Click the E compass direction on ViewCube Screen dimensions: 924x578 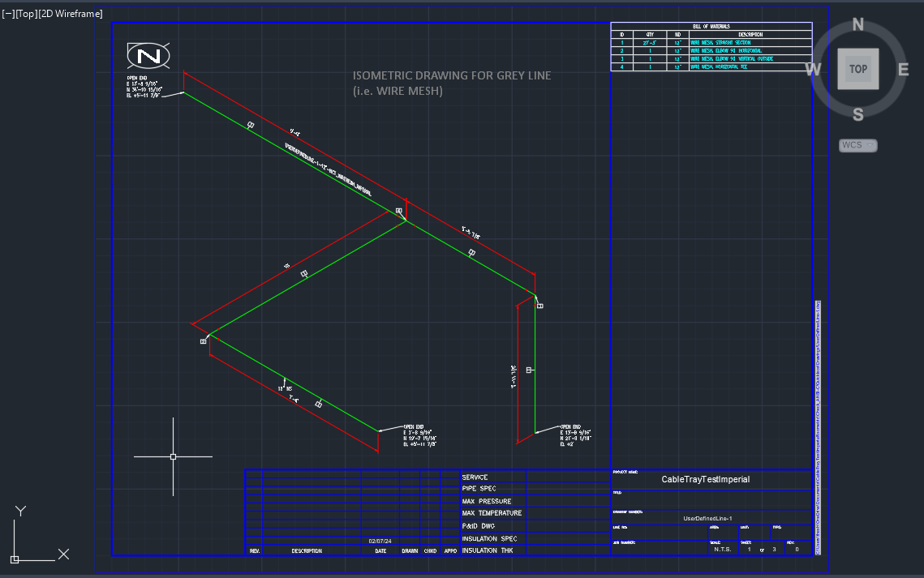pyautogui.click(x=903, y=70)
